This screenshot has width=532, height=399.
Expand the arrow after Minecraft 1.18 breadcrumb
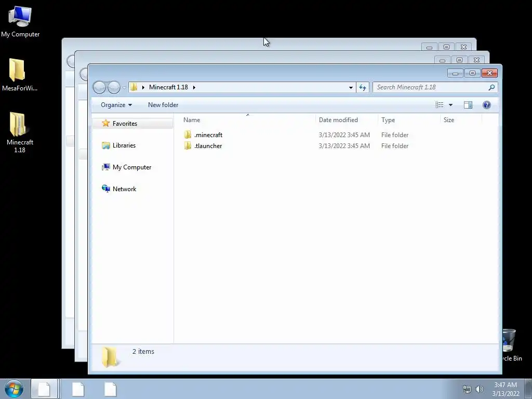coord(194,87)
